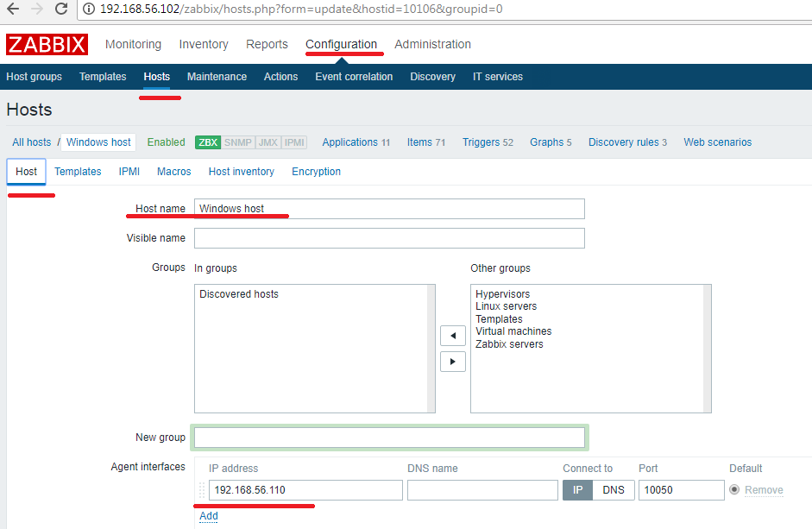Screen dimensions: 812x529
Task: View site info icon in address bar
Action: pos(89,9)
